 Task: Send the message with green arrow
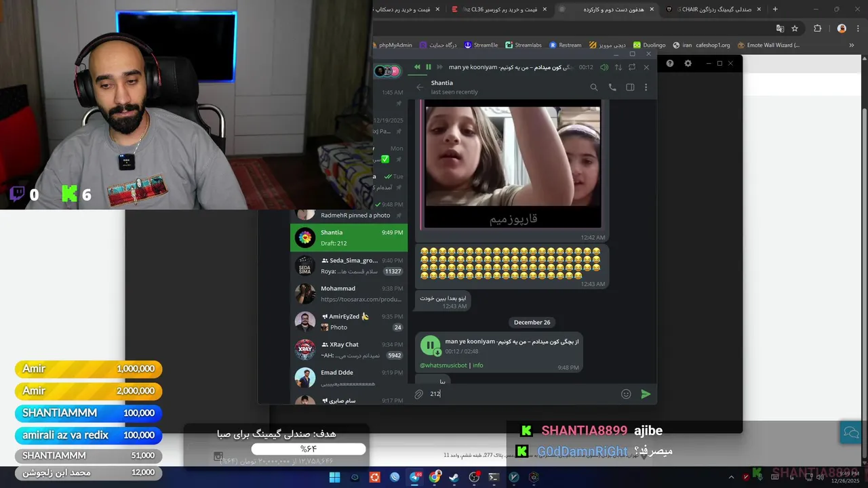(646, 394)
